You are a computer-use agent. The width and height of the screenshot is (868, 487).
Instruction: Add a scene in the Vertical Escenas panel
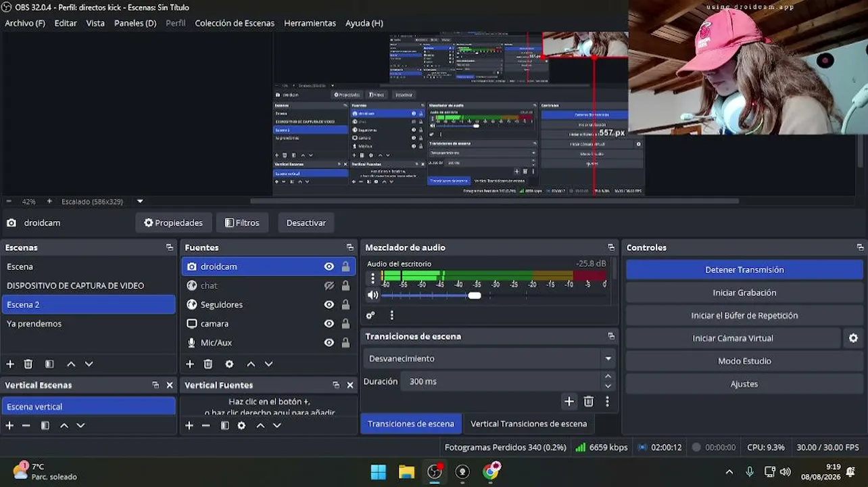pos(9,425)
